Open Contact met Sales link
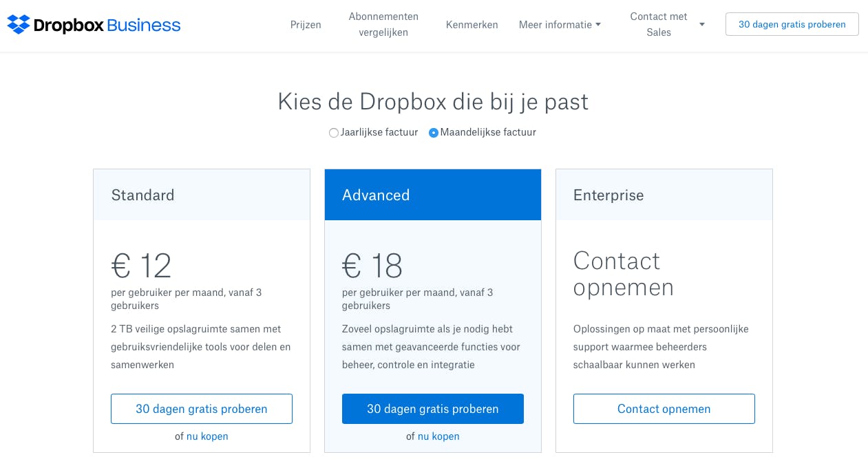Image resolution: width=868 pixels, height=468 pixels. (x=659, y=24)
